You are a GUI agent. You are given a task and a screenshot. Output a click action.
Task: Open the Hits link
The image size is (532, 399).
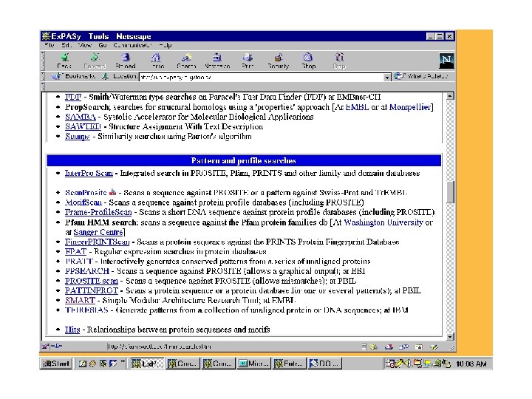(x=72, y=330)
